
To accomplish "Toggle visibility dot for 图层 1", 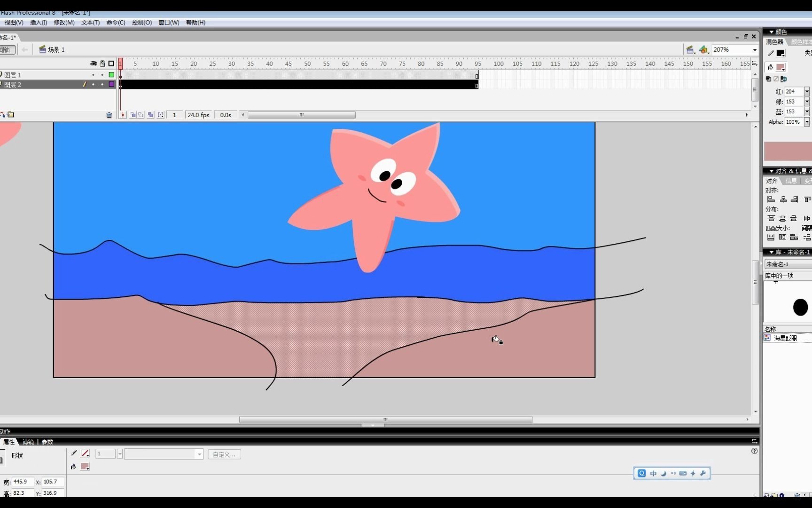I will pyautogui.click(x=93, y=75).
